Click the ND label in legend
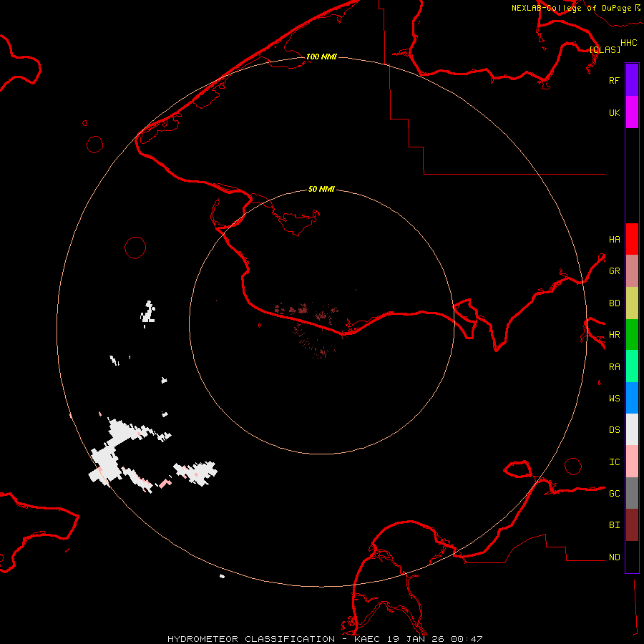The image size is (644, 644). click(x=614, y=557)
